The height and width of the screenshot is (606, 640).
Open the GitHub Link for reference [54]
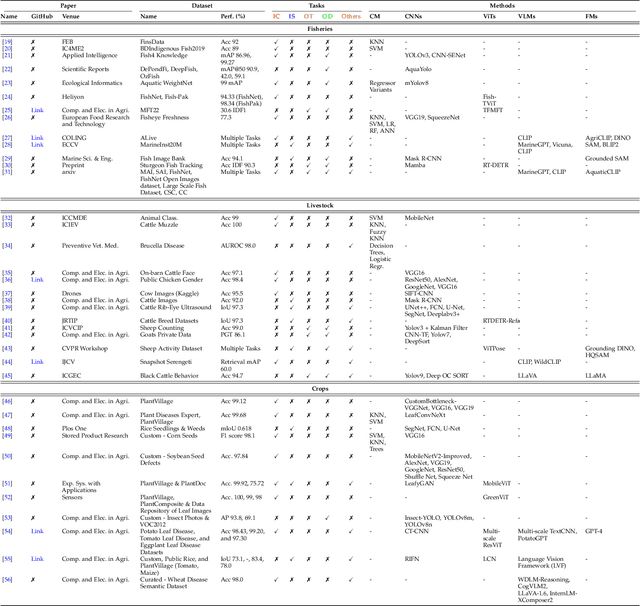(37, 531)
